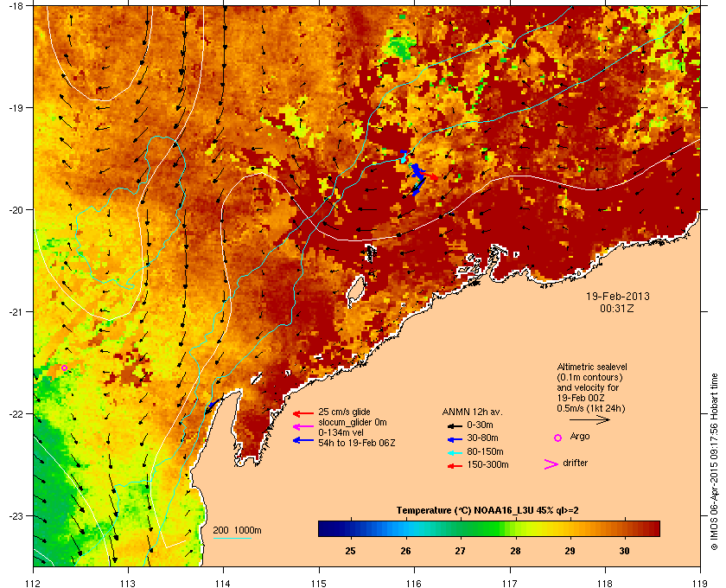Image resolution: width=726 pixels, height=588 pixels.
Task: Click the blue glider arrow near 22S coast
Action: pos(213,405)
